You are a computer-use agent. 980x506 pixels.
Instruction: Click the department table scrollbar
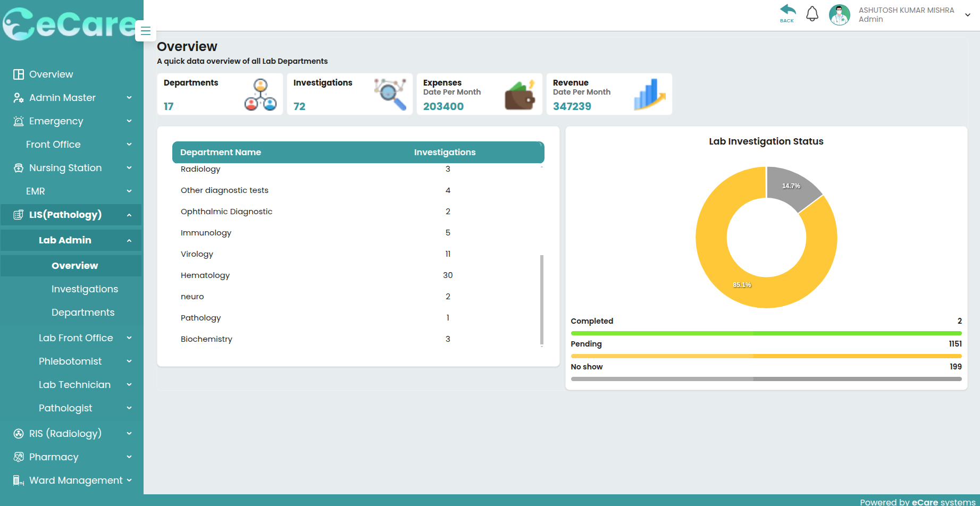(541, 299)
